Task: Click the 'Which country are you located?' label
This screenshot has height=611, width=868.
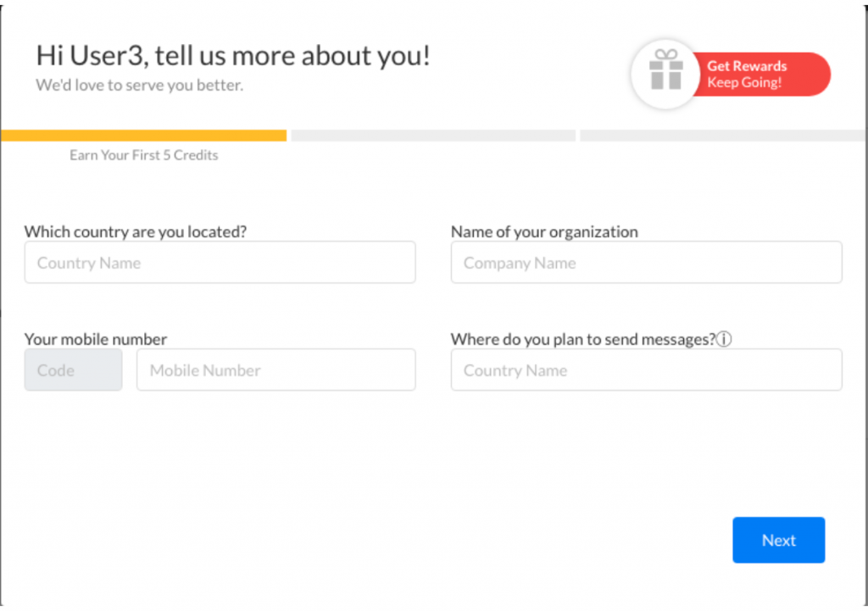Action: [136, 232]
